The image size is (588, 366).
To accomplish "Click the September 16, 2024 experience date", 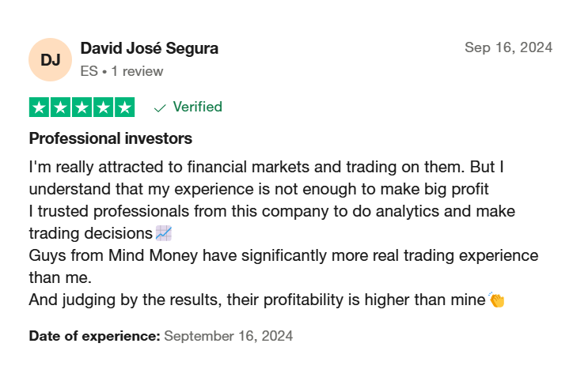I will coord(229,336).
